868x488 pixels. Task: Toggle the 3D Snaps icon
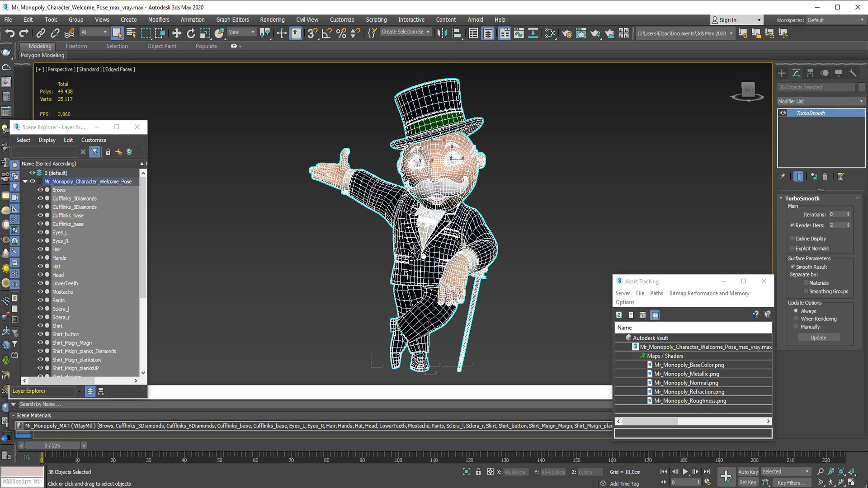[x=312, y=33]
